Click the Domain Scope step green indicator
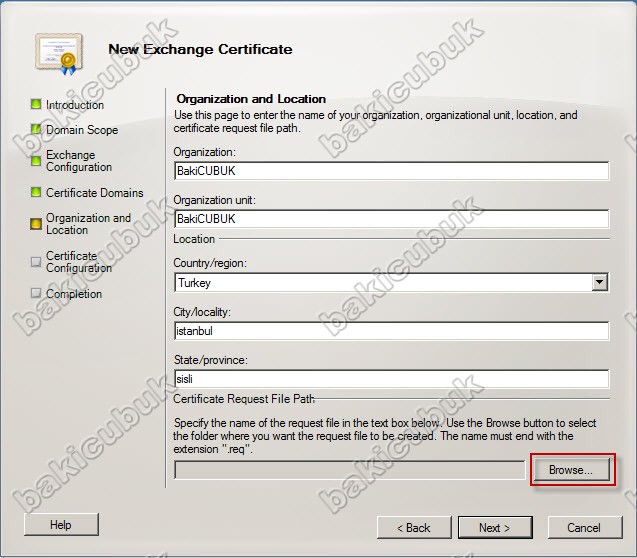 pyautogui.click(x=36, y=129)
